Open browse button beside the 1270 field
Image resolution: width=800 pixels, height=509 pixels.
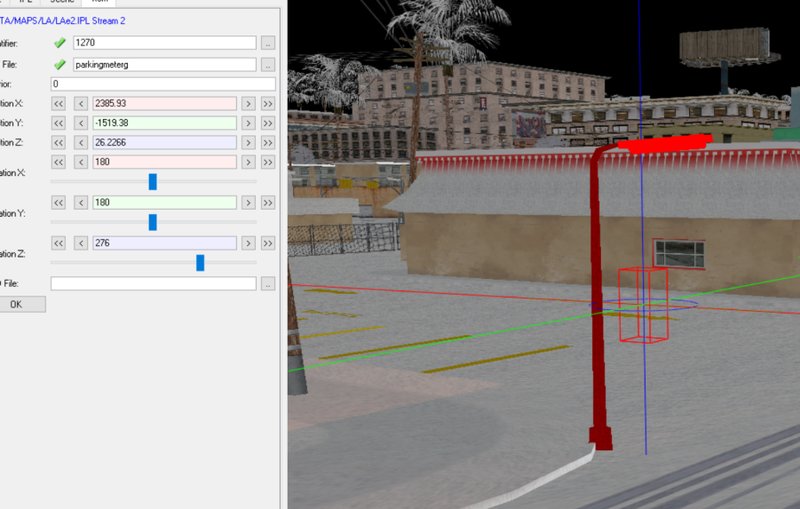268,43
